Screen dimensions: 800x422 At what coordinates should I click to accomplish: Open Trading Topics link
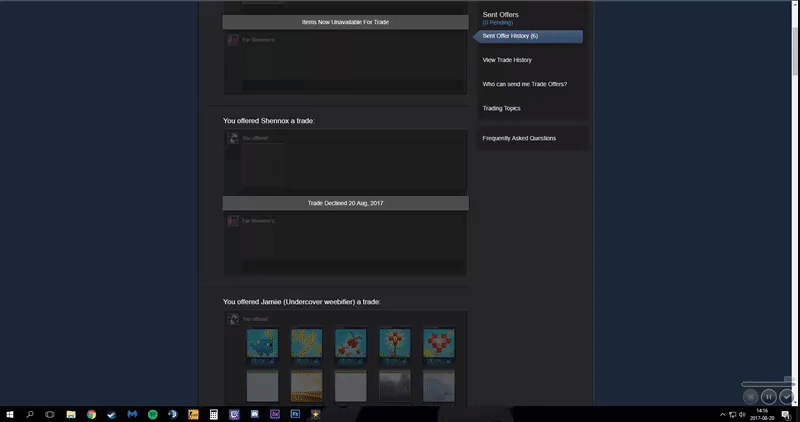click(502, 108)
